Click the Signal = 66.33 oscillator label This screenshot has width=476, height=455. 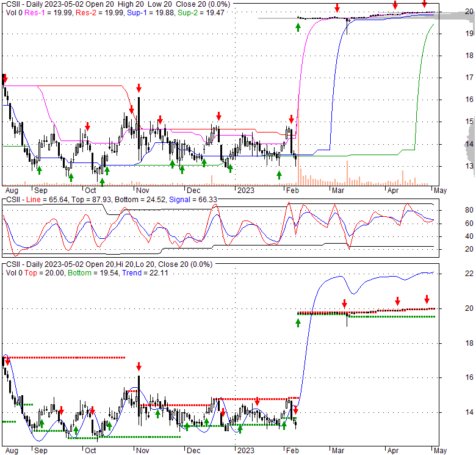click(x=193, y=200)
